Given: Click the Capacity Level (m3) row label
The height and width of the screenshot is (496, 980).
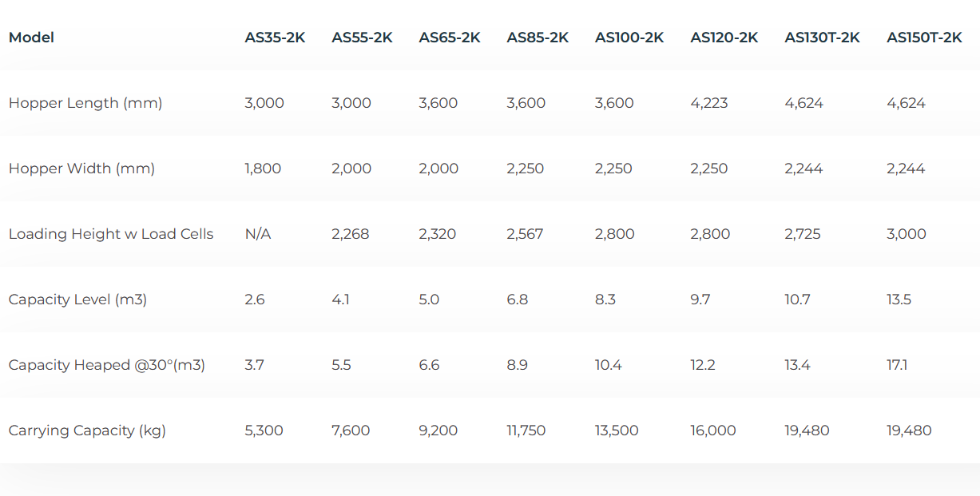Looking at the screenshot, I should pyautogui.click(x=77, y=300).
